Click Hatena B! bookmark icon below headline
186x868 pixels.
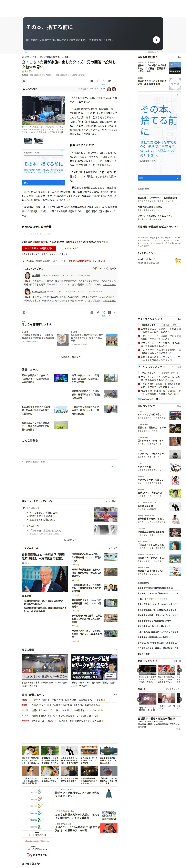[x=109, y=81]
